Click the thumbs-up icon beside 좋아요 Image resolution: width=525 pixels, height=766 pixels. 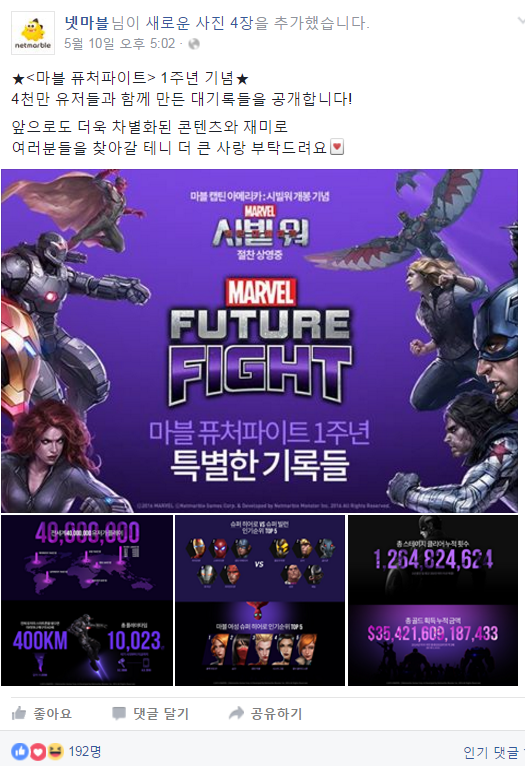pos(19,713)
